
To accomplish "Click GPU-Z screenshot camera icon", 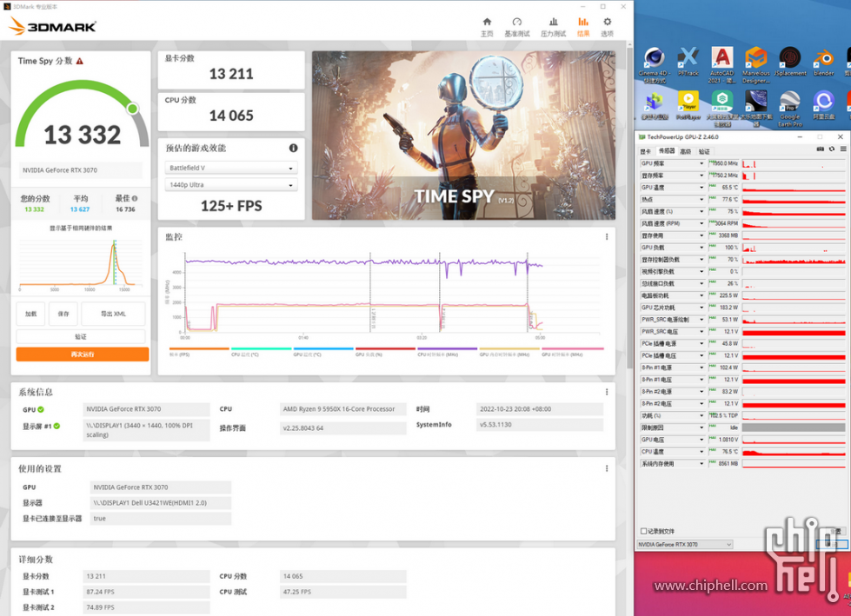I will point(820,149).
